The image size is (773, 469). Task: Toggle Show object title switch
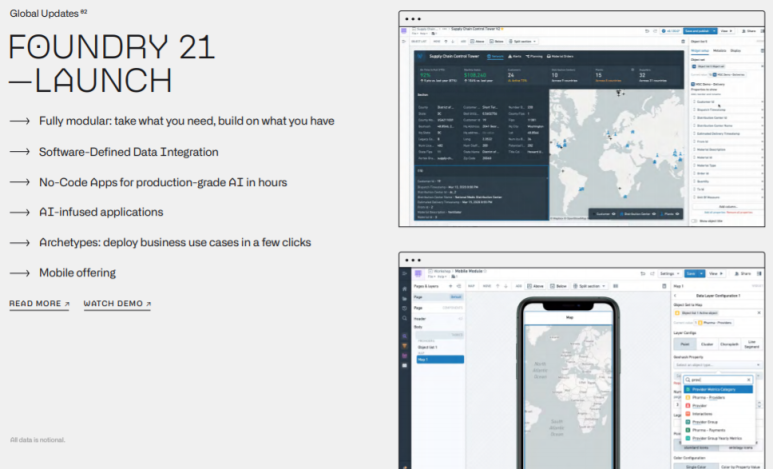[x=694, y=221]
